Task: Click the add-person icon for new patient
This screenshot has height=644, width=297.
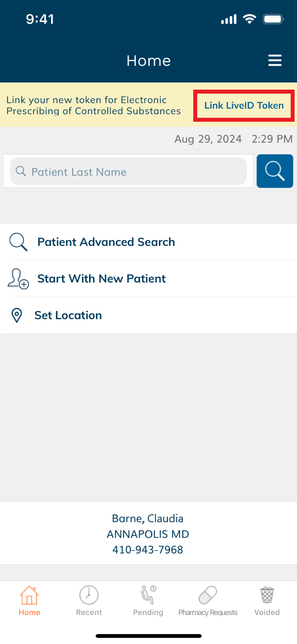Action: [18, 279]
